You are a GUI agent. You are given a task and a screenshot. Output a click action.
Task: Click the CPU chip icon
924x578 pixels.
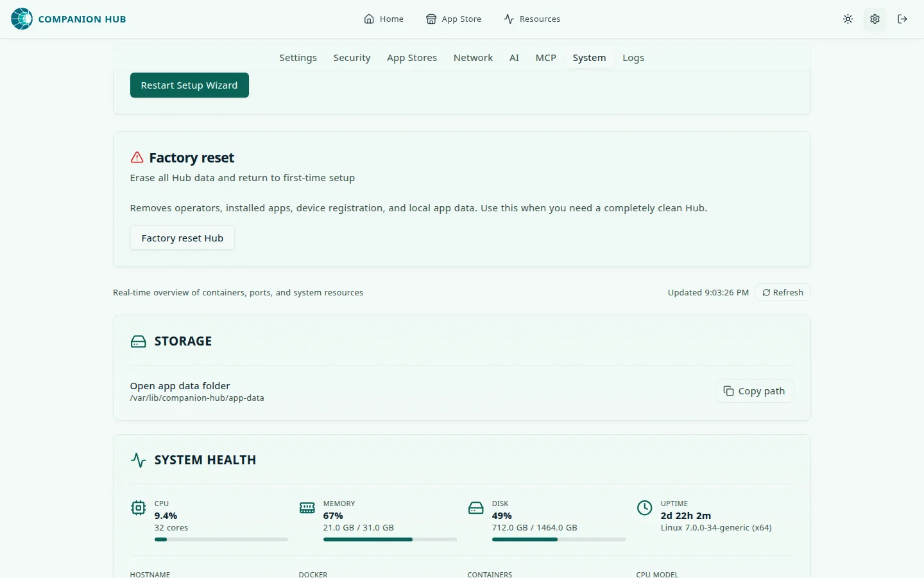click(138, 508)
